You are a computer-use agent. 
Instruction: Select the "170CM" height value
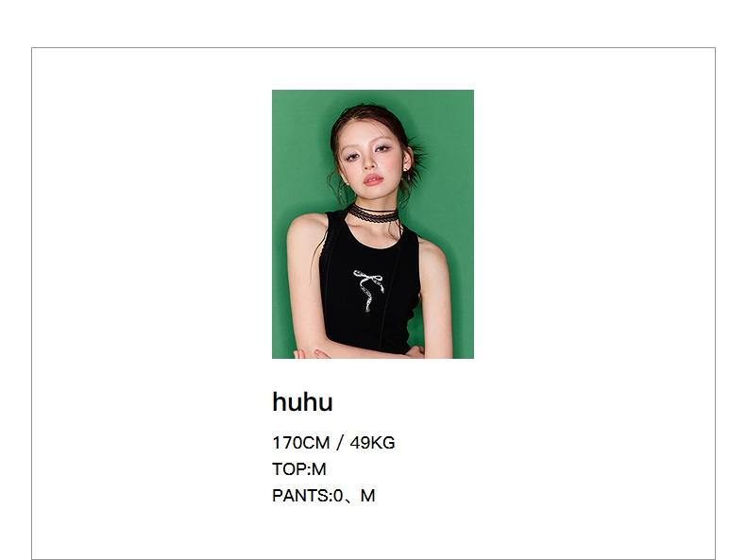300,443
